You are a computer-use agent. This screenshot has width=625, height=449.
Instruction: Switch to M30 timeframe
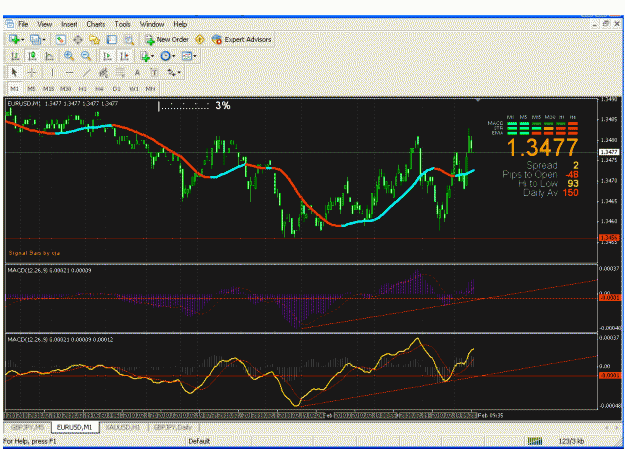click(65, 89)
